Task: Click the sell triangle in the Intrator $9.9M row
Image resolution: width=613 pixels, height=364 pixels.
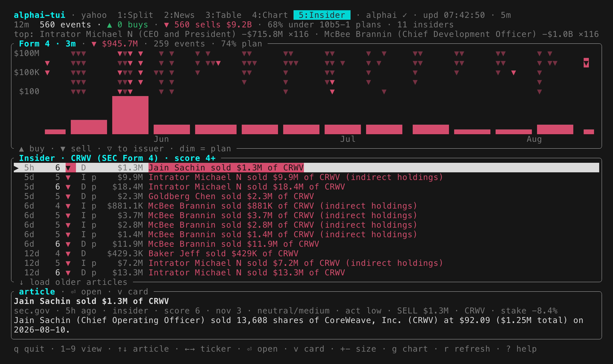Action: pos(68,177)
